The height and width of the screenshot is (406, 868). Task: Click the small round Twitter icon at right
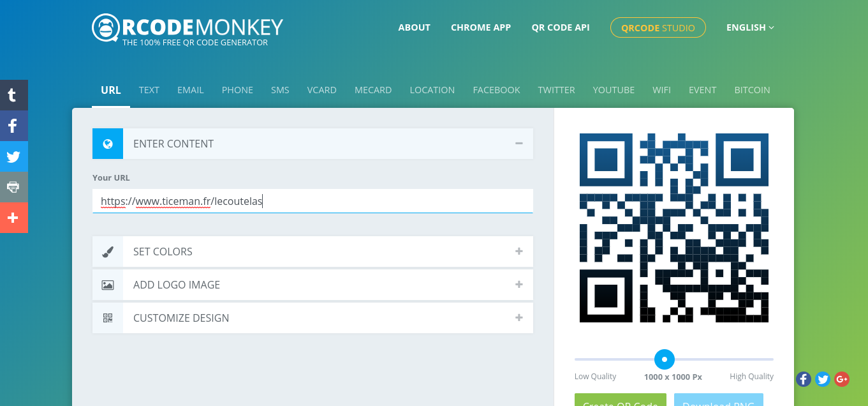pos(823,379)
